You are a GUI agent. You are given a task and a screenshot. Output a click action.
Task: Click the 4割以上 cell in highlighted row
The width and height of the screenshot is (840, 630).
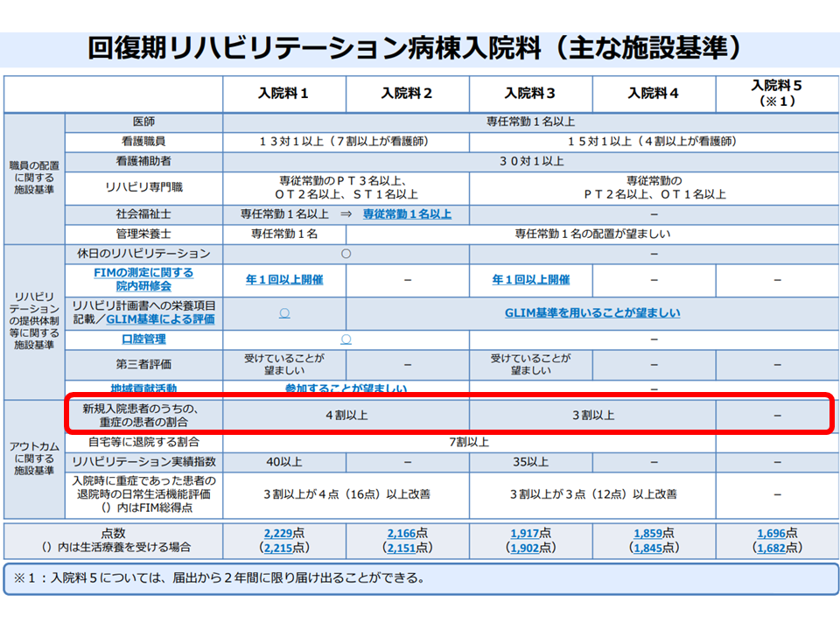(346, 415)
